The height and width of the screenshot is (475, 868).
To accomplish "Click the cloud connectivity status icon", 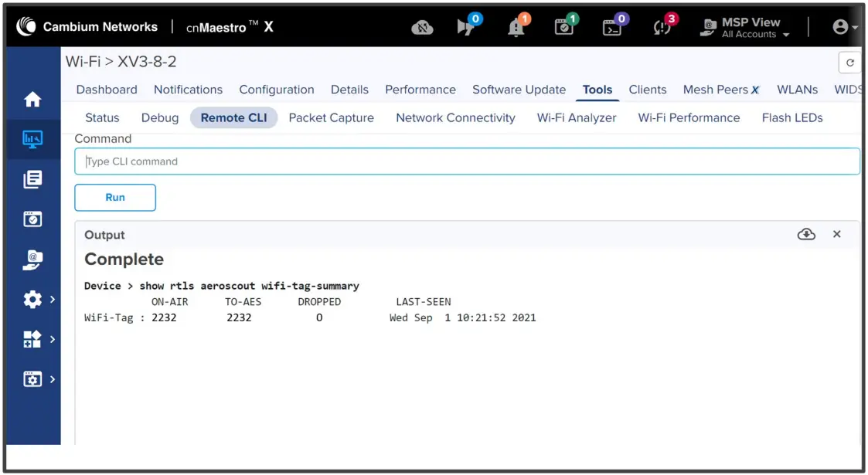I will click(x=423, y=27).
